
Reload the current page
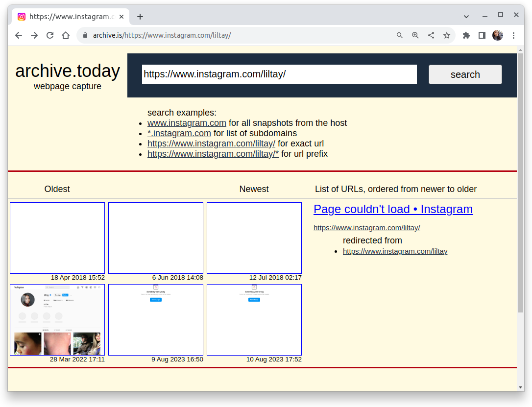(50, 35)
